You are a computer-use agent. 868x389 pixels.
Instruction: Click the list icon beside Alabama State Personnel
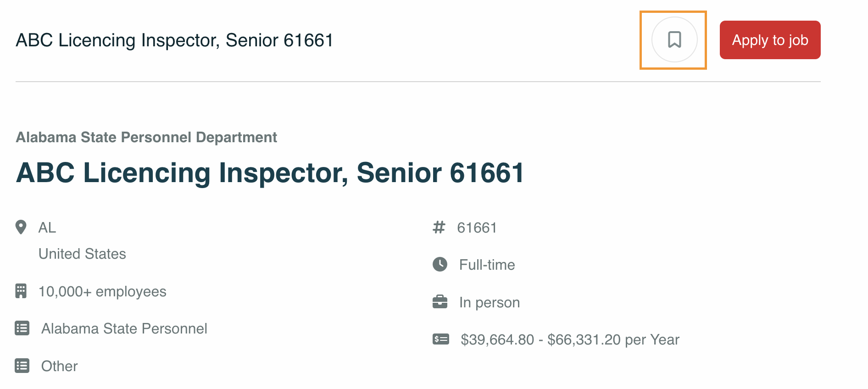(x=22, y=328)
